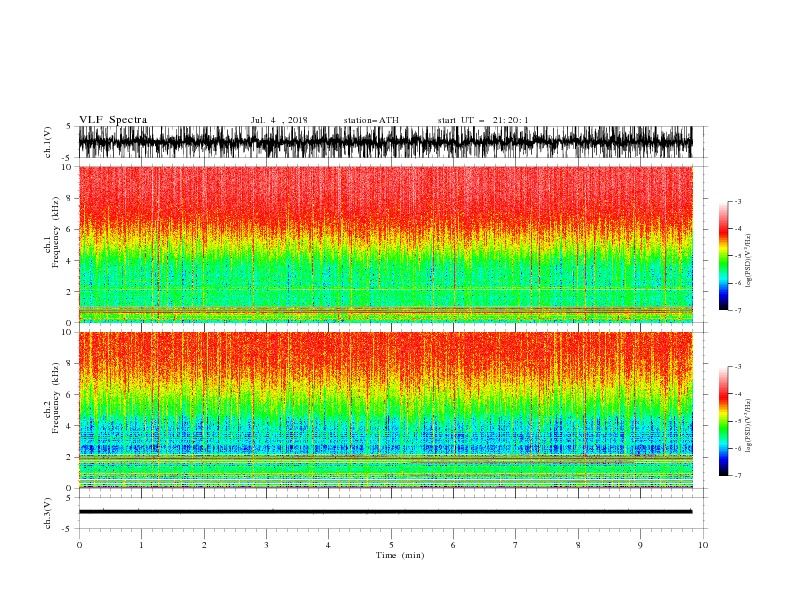
Task: Click the "-3" label on ch.1 colorbar
Action: pyautogui.click(x=738, y=201)
